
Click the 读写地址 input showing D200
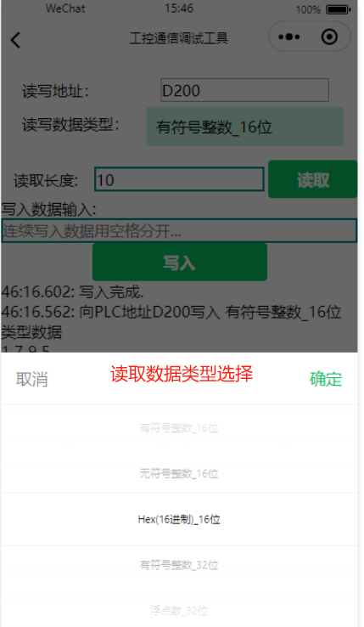(x=245, y=90)
